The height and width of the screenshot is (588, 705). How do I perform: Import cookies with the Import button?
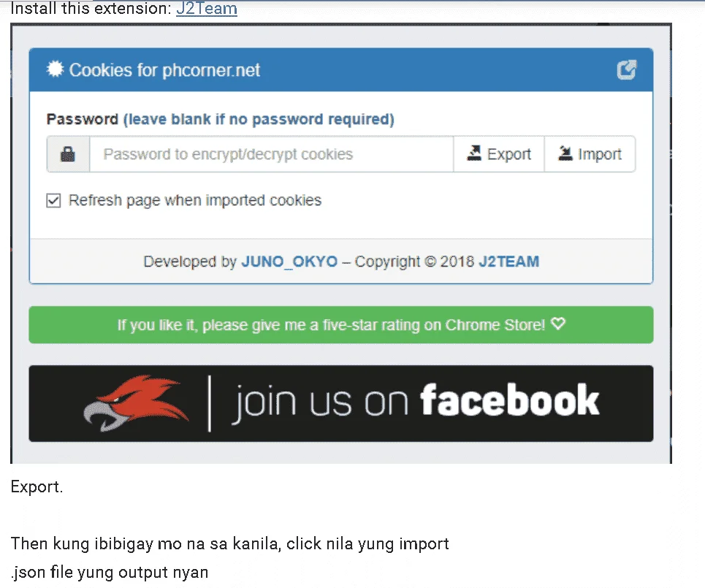click(590, 154)
